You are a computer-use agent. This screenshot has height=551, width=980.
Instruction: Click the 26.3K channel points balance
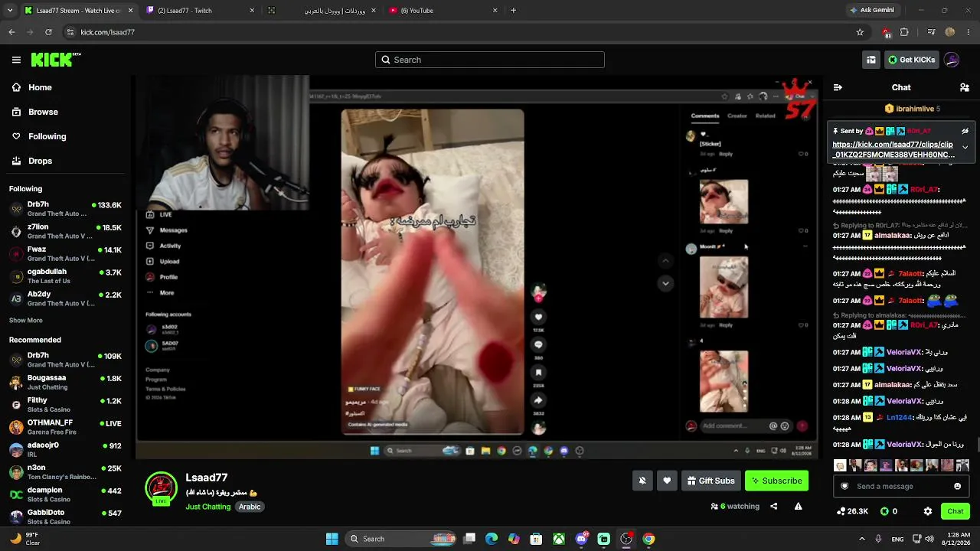853,511
